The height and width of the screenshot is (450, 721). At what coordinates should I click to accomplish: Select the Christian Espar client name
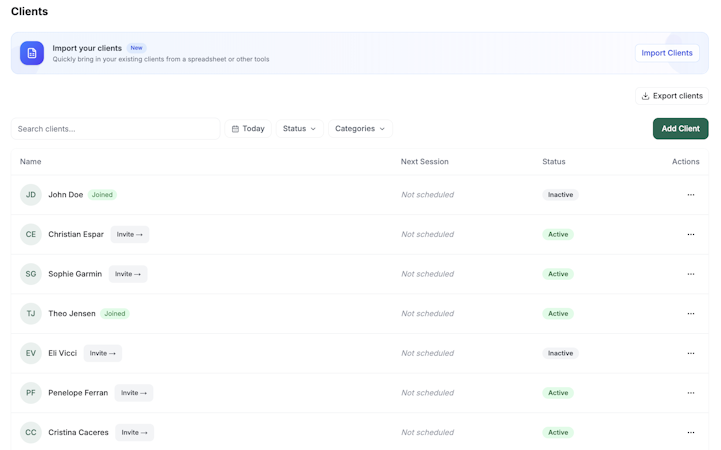click(x=76, y=234)
